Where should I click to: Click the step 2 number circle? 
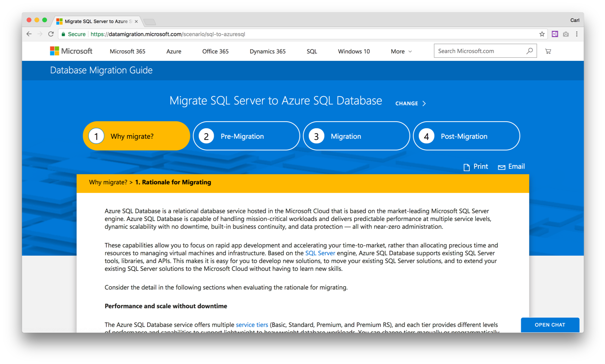tap(206, 136)
